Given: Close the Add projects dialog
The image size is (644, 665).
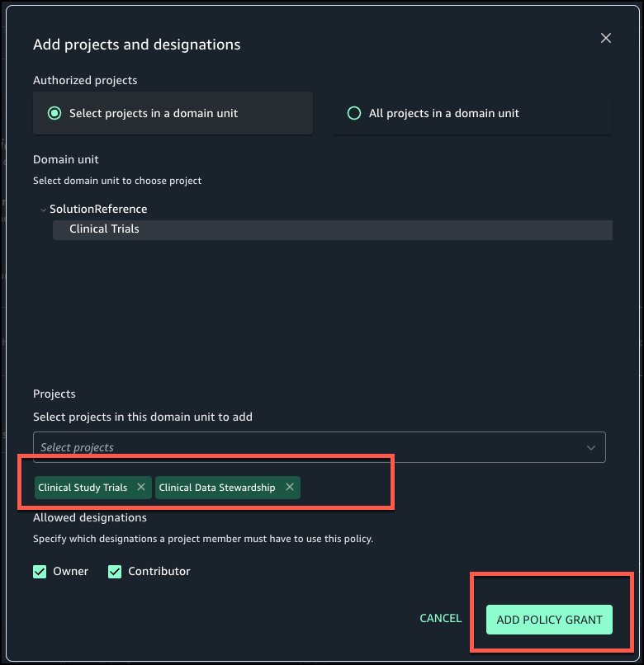Looking at the screenshot, I should [x=606, y=38].
